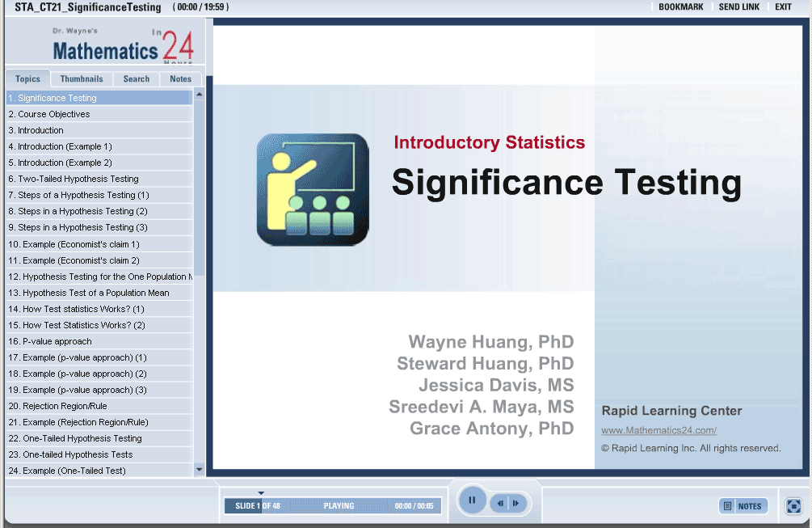Click BOOKMARK in the top bar
The width and height of the screenshot is (812, 528).
click(x=680, y=7)
